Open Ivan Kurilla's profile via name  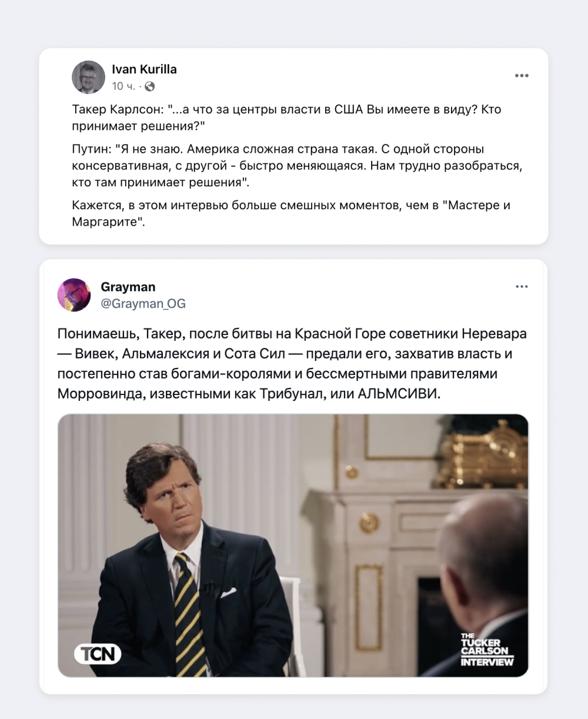(144, 69)
